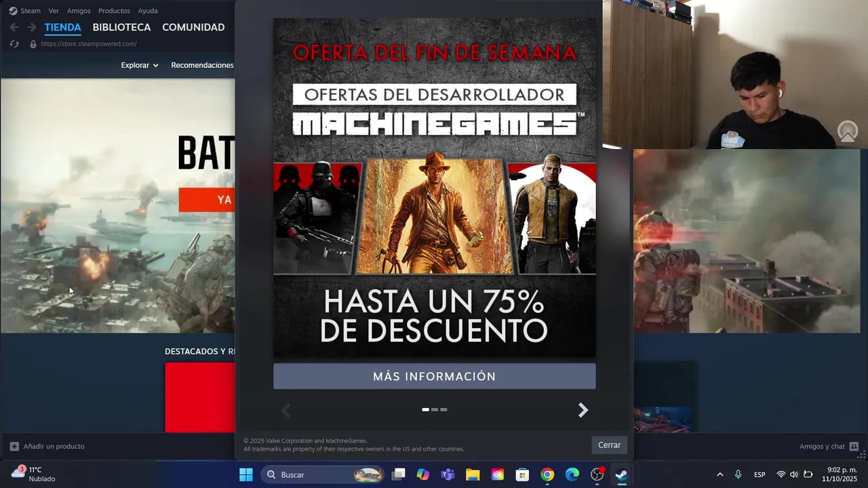Click the battery status icon
The height and width of the screenshot is (488, 868).
tap(808, 474)
